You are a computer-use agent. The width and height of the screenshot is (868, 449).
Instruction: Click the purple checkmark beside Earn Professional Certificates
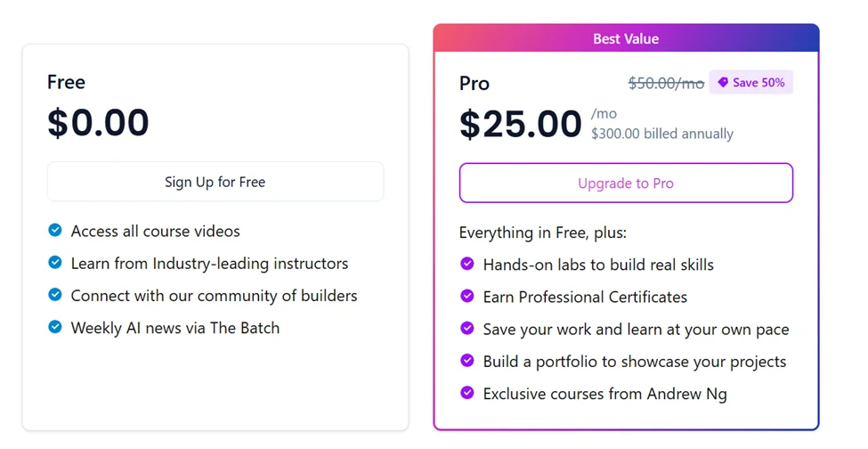pos(467,296)
